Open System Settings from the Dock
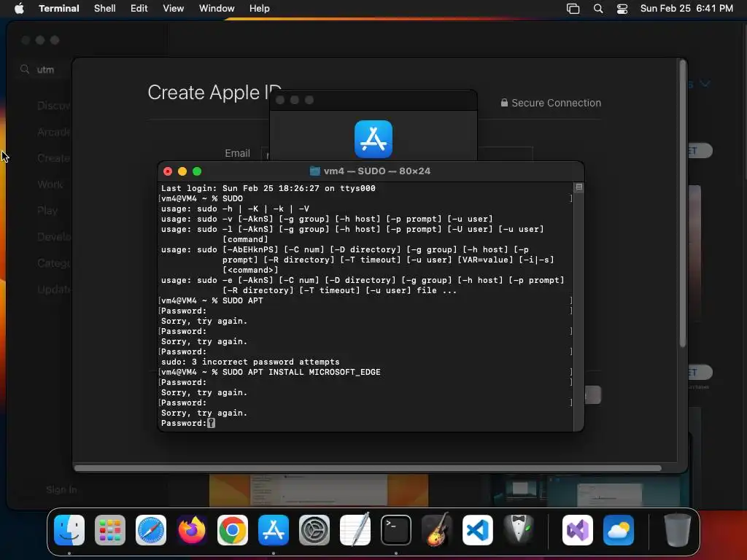This screenshot has width=747, height=560. pos(314,530)
